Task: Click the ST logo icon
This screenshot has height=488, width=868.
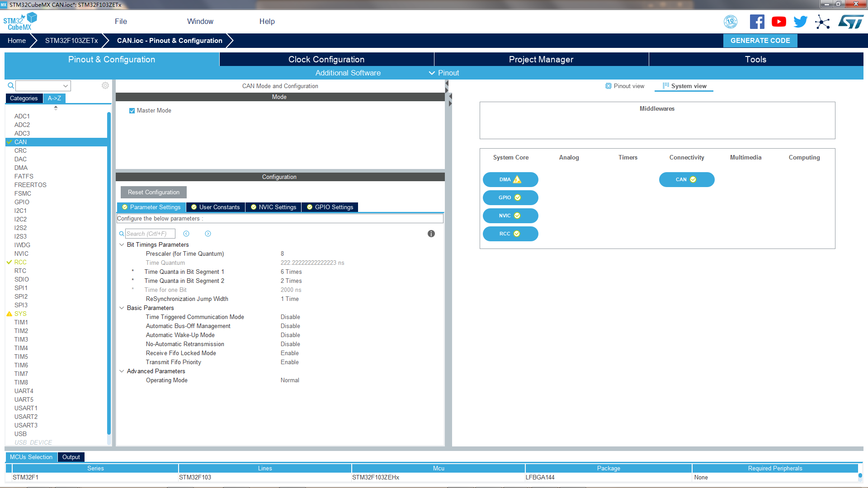Action: pyautogui.click(x=851, y=22)
